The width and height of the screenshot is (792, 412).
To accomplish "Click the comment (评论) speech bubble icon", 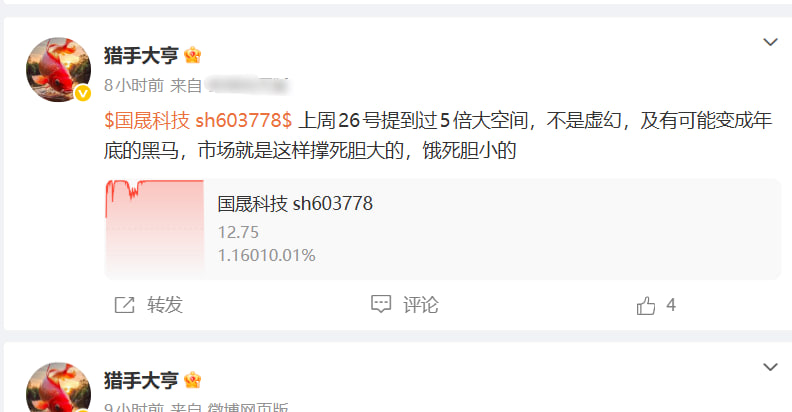I will point(381,304).
